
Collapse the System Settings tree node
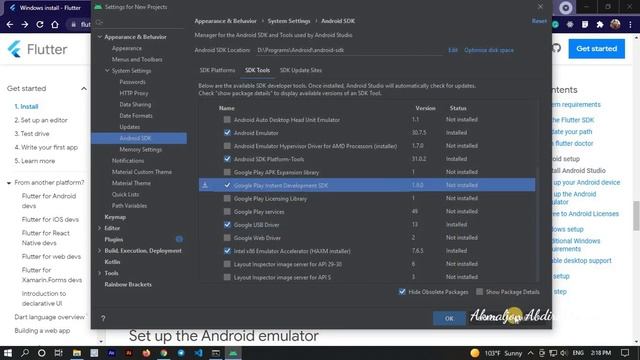pos(107,71)
